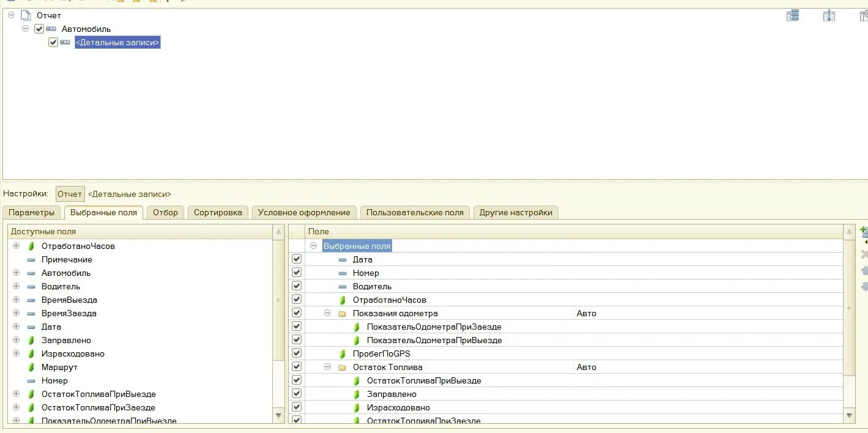Click green icon beside Израсходовано in available fields
The width and height of the screenshot is (868, 433).
31,353
